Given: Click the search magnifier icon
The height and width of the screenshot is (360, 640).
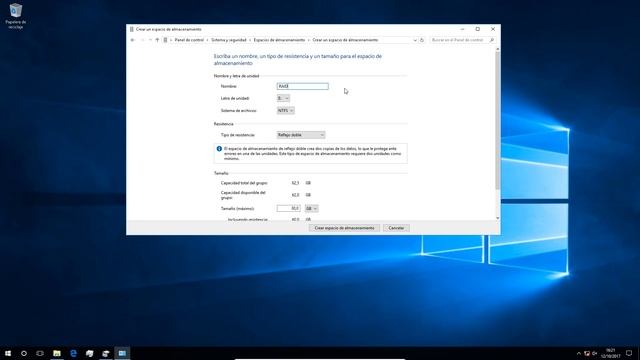Looking at the screenshot, I should point(491,40).
